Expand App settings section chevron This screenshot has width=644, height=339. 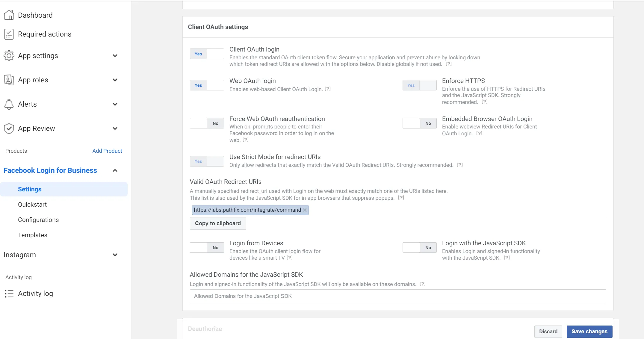point(115,56)
